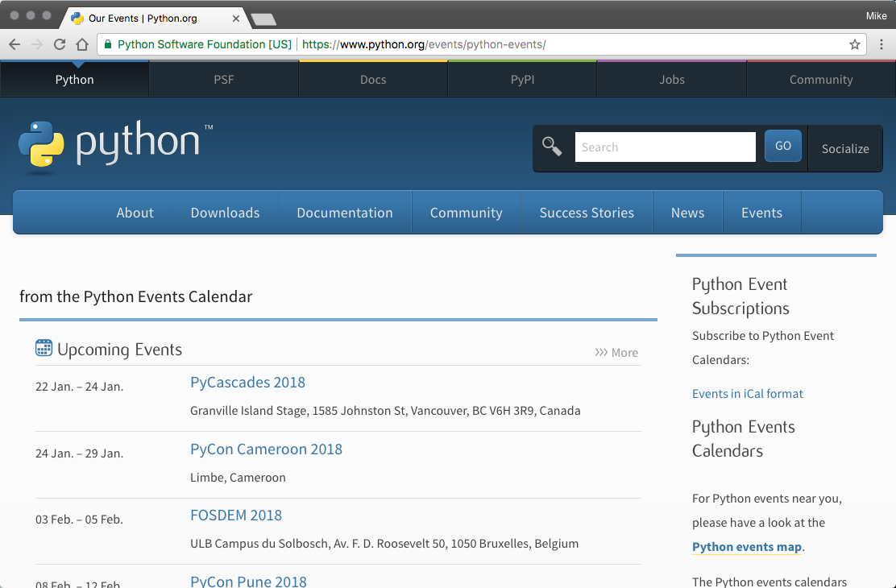
Task: Go to browser home page icon
Action: click(81, 45)
